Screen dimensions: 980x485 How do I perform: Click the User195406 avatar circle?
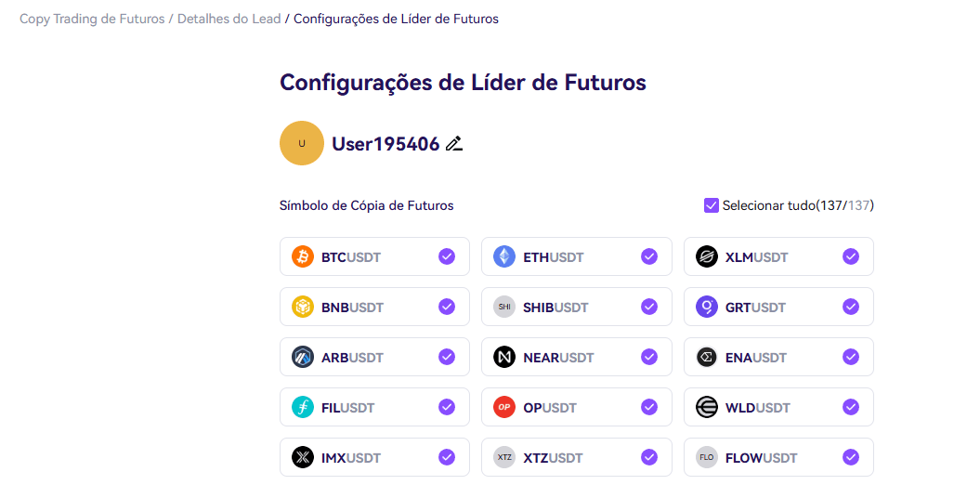(302, 143)
